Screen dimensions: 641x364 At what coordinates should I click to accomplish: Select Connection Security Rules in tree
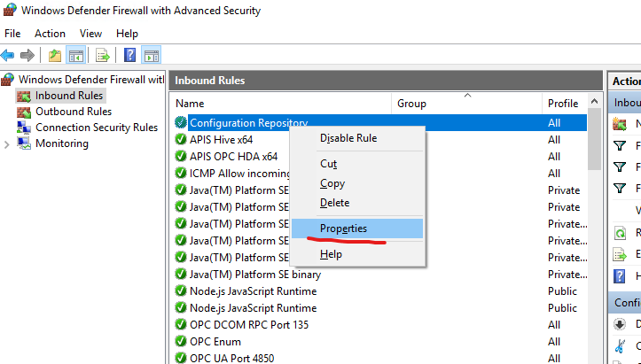tap(96, 128)
